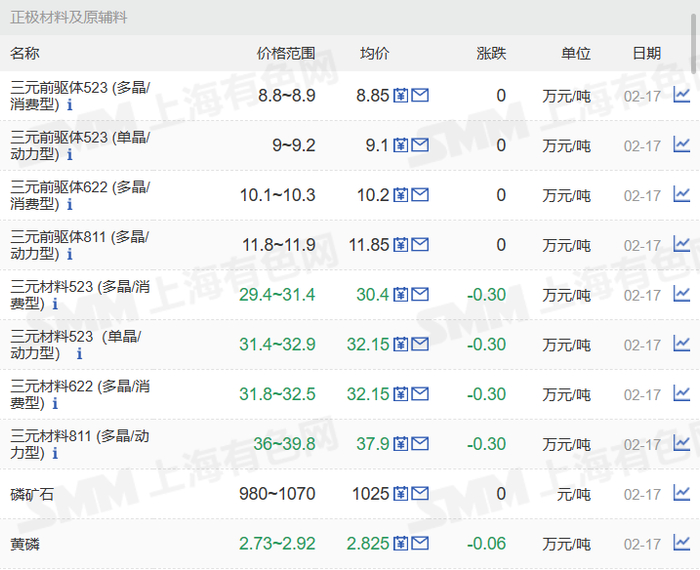This screenshot has height=570, width=700.
Task: Open price calendar icon next to 37.9
Action: [x=400, y=444]
